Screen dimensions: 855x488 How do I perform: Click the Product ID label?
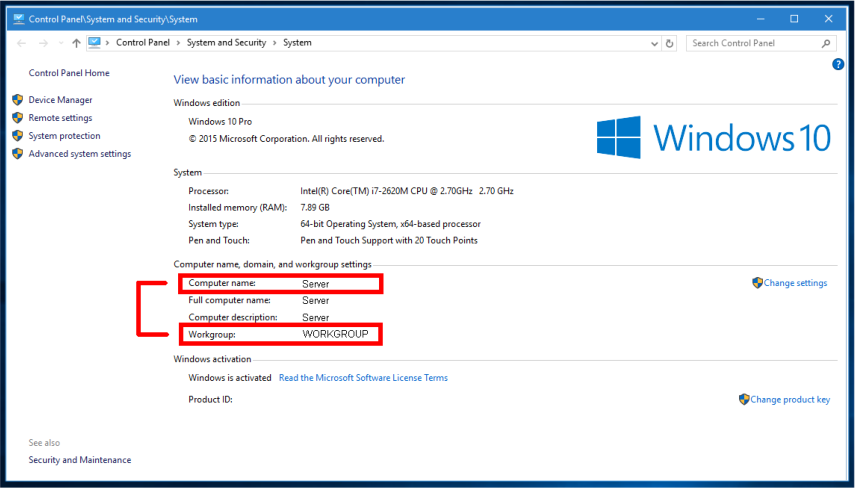click(210, 400)
